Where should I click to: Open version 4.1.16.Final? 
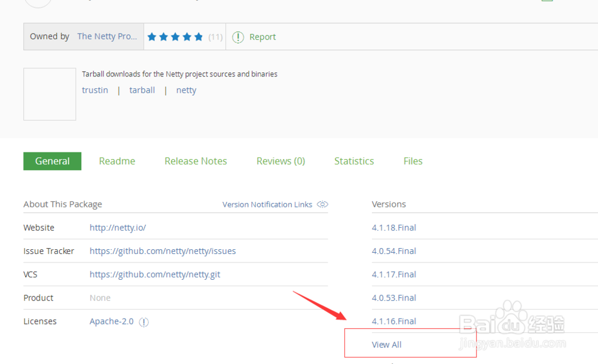click(394, 322)
